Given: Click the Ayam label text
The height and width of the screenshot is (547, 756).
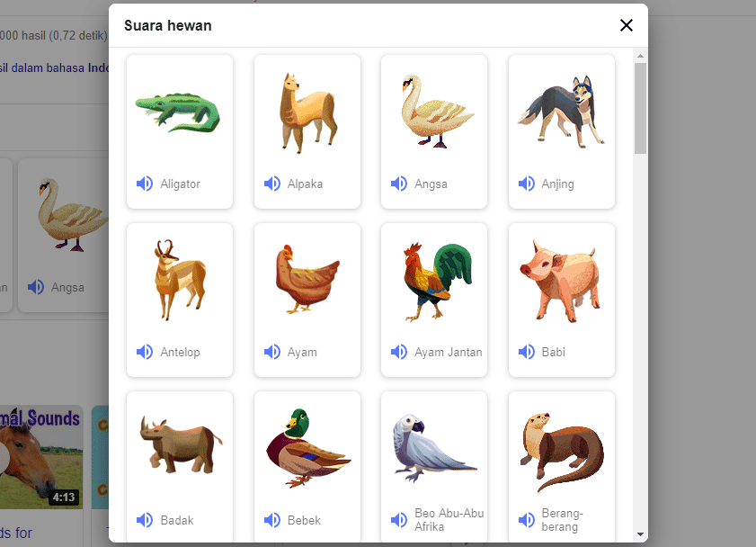Looking at the screenshot, I should click(302, 352).
